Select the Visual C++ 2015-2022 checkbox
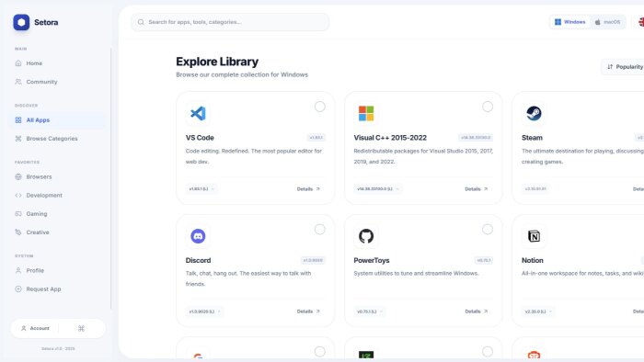Screen dimensions: 644x362 point(488,107)
